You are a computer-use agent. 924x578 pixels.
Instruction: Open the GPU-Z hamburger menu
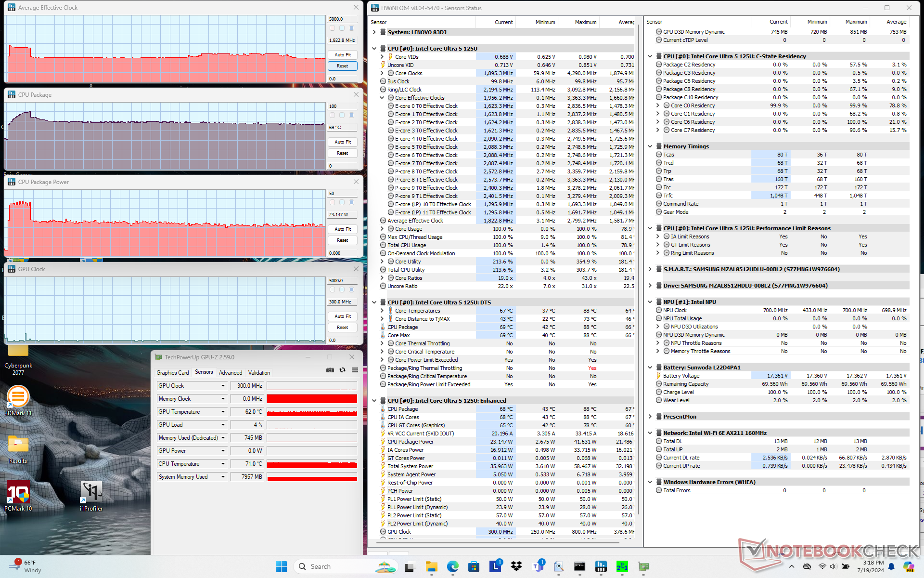point(355,370)
